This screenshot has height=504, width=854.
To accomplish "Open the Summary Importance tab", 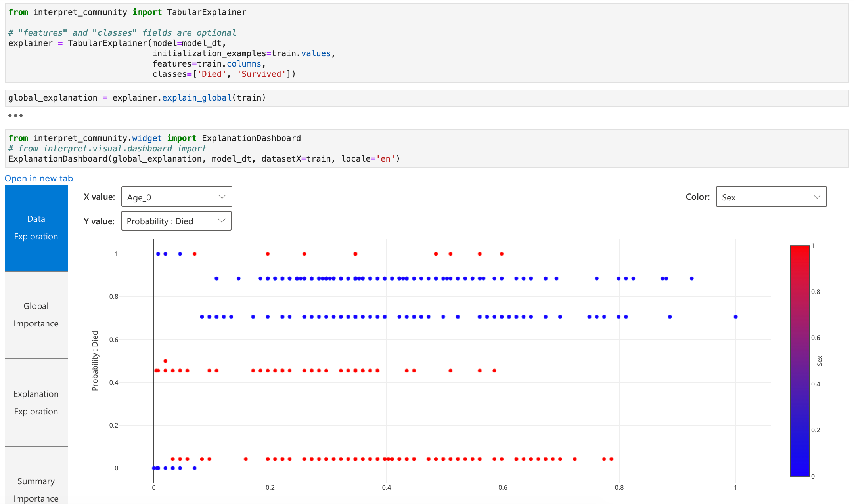I will click(x=36, y=489).
